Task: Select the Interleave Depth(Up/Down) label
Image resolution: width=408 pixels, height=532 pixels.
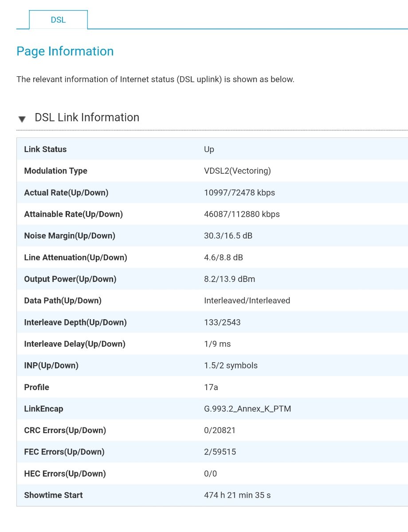Action: (x=75, y=323)
